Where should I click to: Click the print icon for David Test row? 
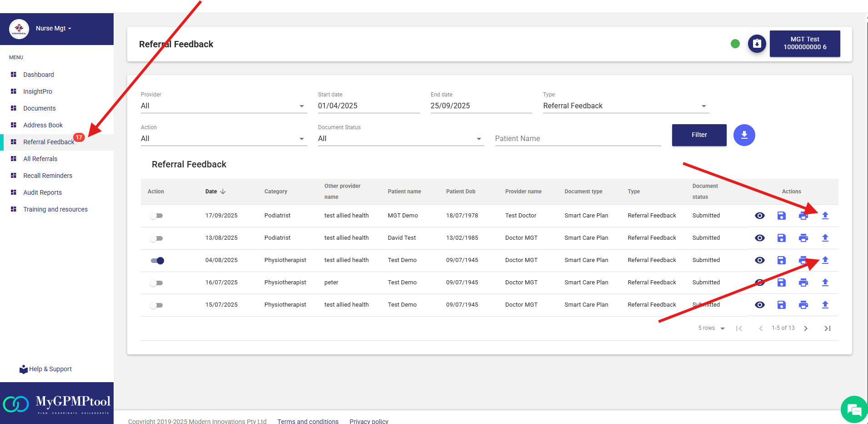click(803, 238)
